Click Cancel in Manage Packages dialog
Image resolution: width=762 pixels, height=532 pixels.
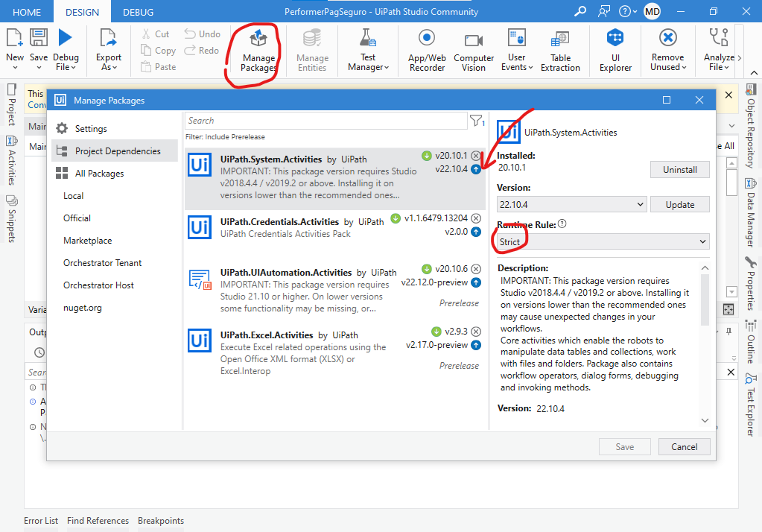[x=684, y=447]
